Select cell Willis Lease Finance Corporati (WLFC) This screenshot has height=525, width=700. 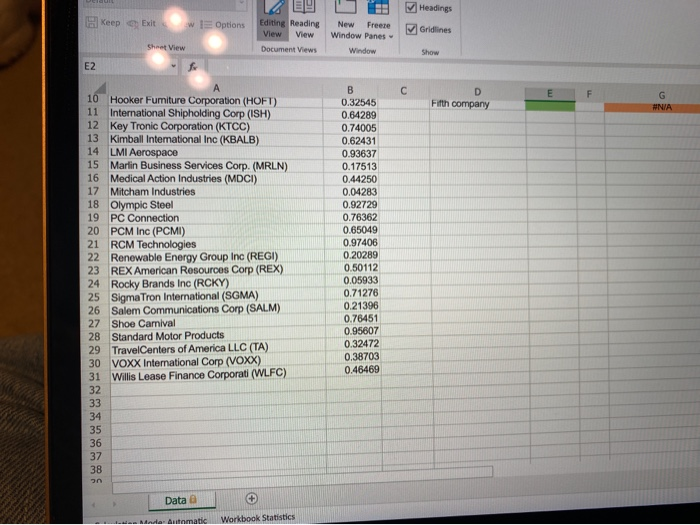[219, 375]
